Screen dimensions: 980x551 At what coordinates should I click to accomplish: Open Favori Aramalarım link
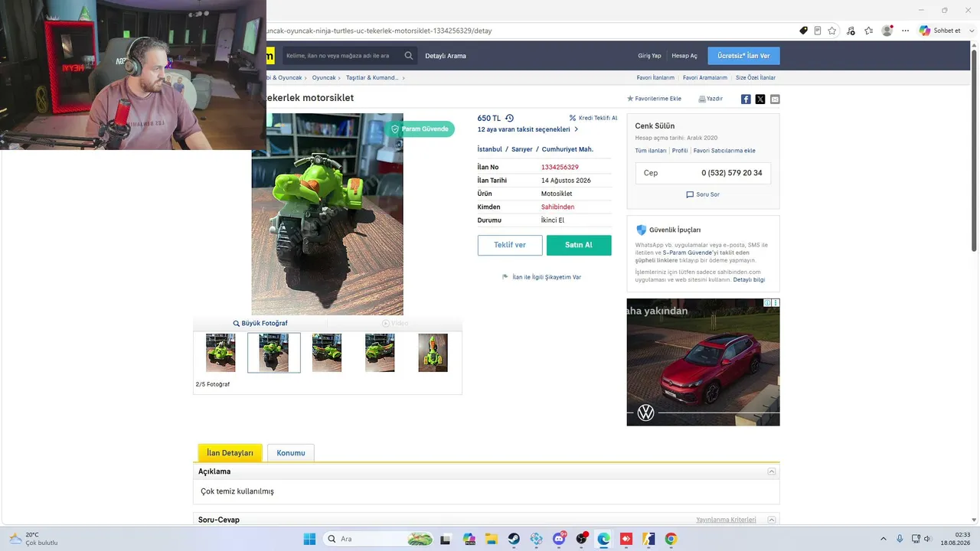click(705, 77)
